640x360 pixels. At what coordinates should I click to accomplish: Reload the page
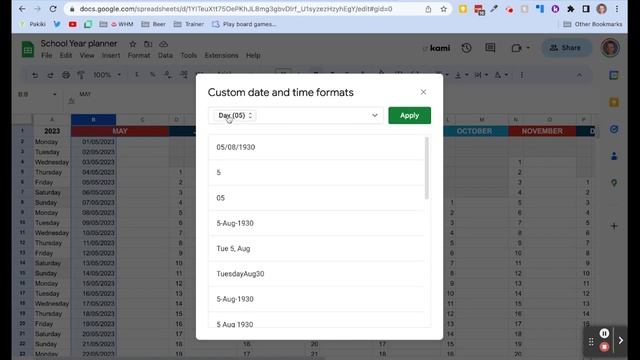(x=53, y=9)
